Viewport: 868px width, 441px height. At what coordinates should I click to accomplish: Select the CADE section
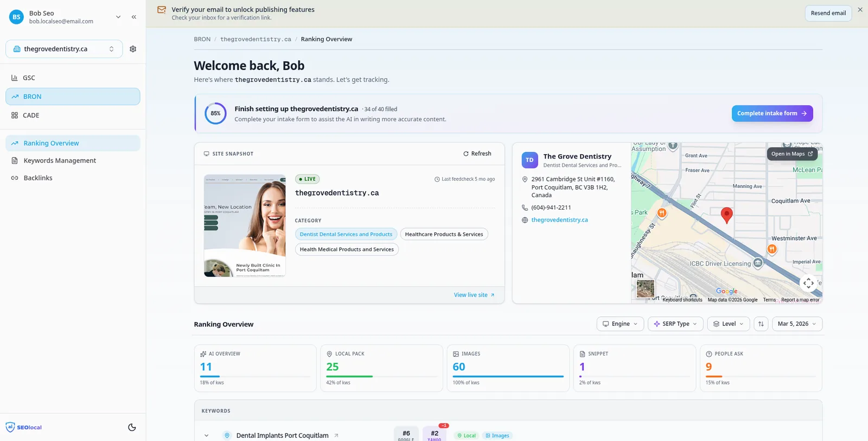coord(73,115)
